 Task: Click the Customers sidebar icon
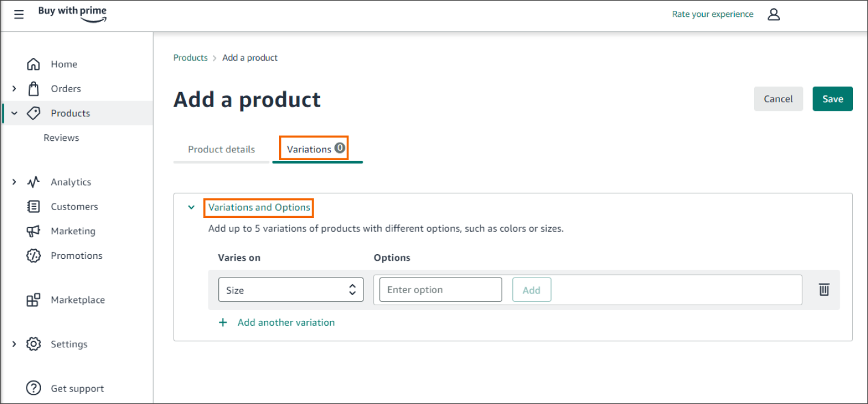(33, 207)
